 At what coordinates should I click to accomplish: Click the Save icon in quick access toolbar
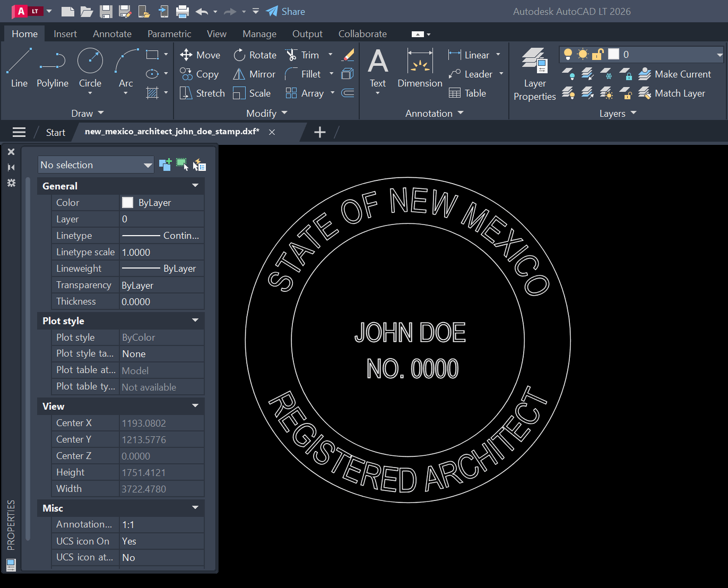106,12
